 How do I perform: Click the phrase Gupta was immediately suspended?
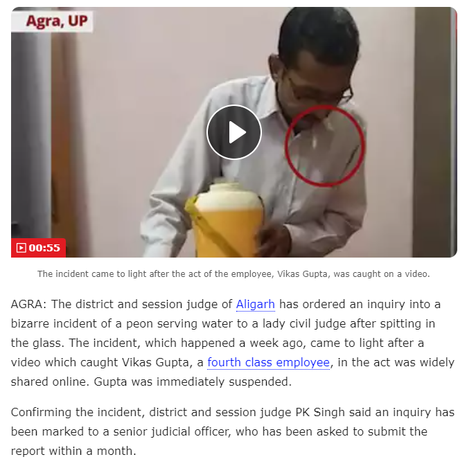pyautogui.click(x=193, y=382)
